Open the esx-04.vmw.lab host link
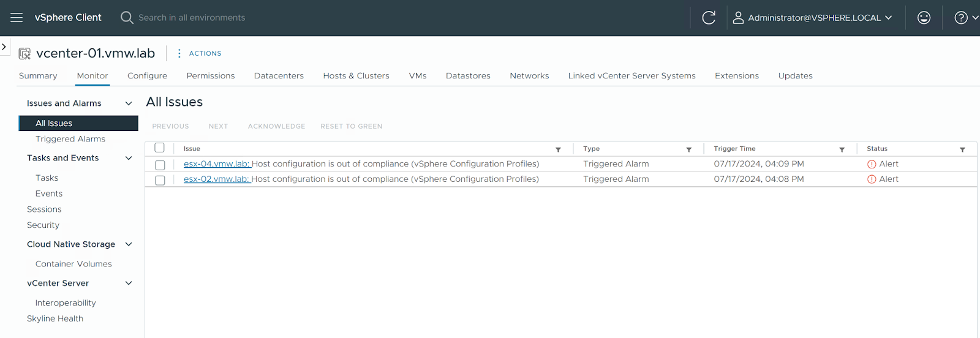Image resolution: width=980 pixels, height=338 pixels. [x=217, y=164]
